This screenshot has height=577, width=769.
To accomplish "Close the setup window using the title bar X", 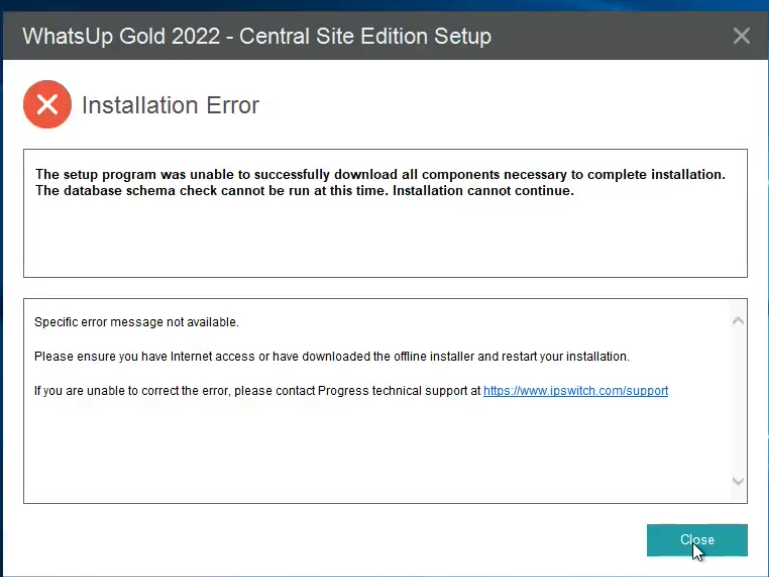I will click(x=741, y=36).
